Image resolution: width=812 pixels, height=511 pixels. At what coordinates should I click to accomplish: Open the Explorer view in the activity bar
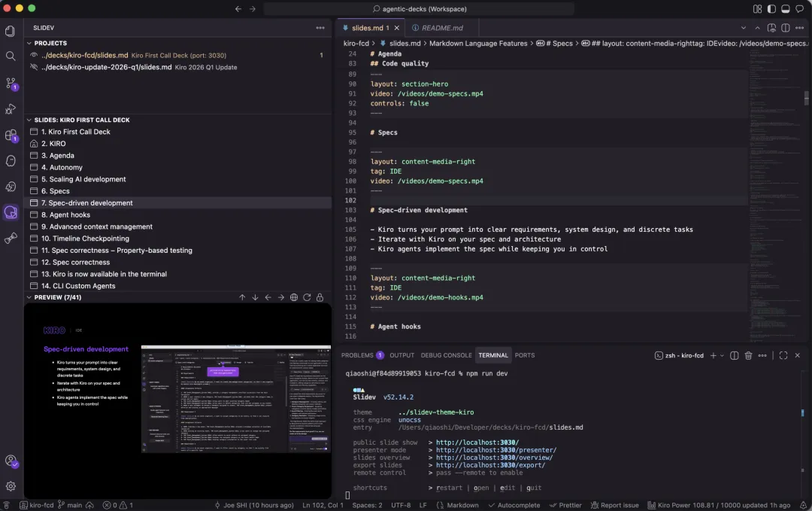point(11,31)
